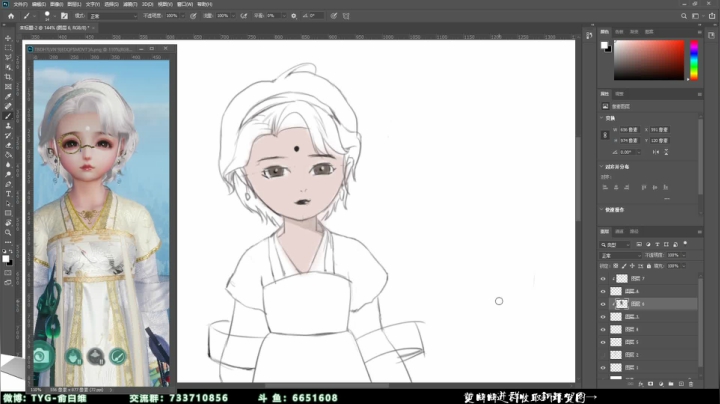Viewport: 720px width, 404px height.
Task: Click the rainbow hue slider strip
Action: 694,60
